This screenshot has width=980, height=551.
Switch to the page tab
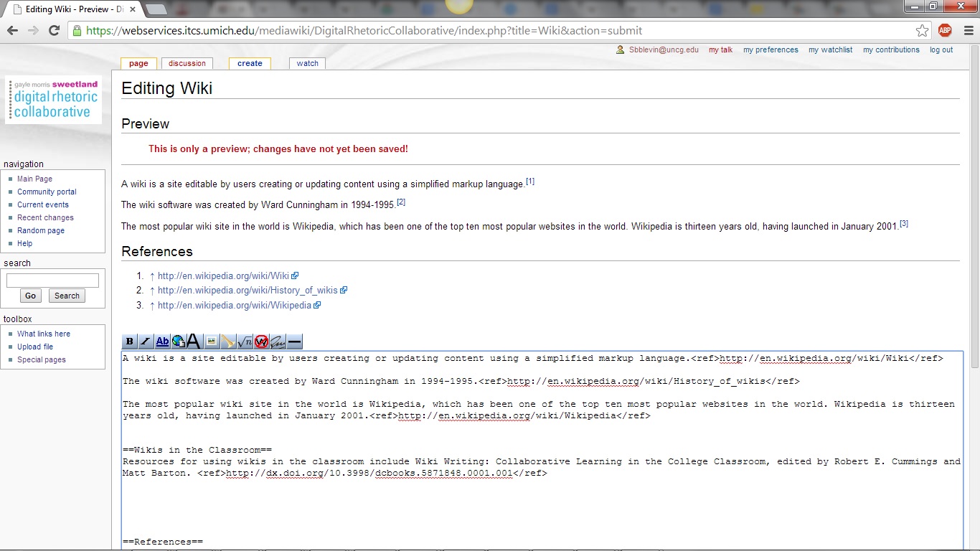pos(138,63)
